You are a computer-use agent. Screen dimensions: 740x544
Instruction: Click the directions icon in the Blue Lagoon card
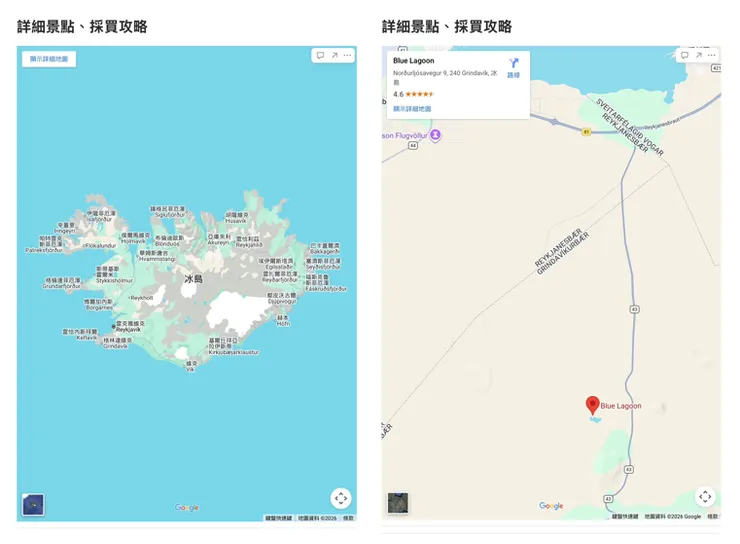(513, 63)
